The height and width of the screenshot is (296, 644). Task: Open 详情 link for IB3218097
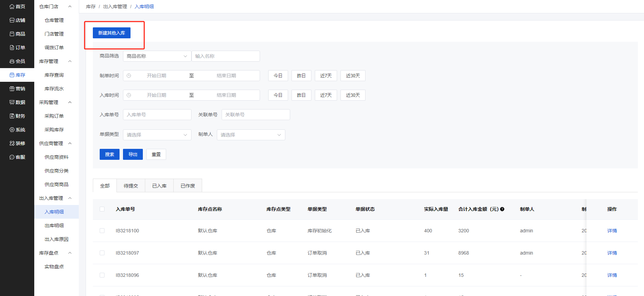click(x=612, y=253)
